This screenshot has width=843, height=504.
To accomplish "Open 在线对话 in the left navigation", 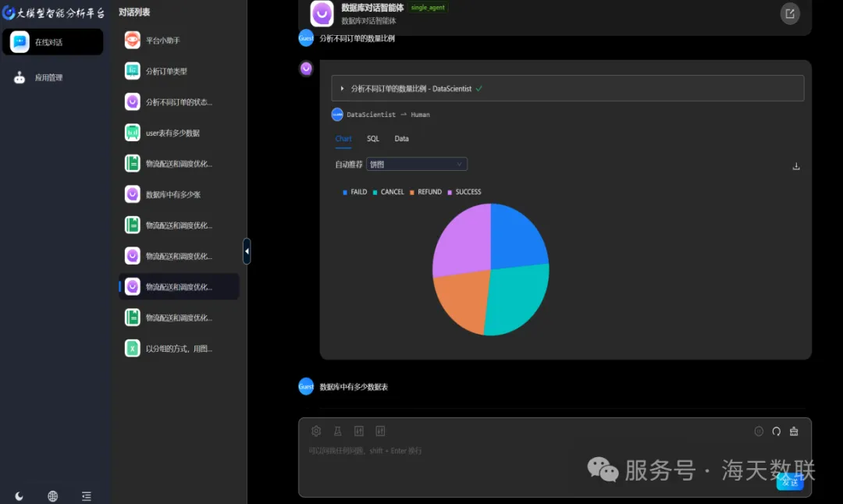I will [52, 42].
